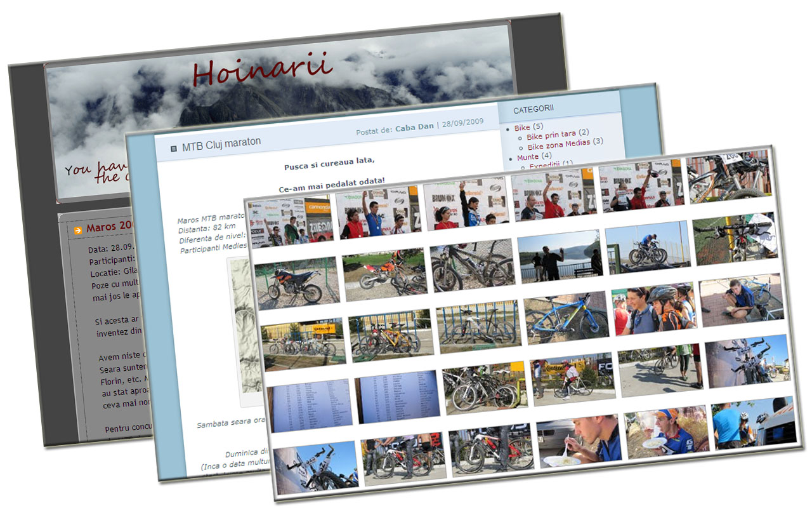Open bottom-row bike on car roof photo
Screen dimensions: 812x508
click(x=316, y=466)
